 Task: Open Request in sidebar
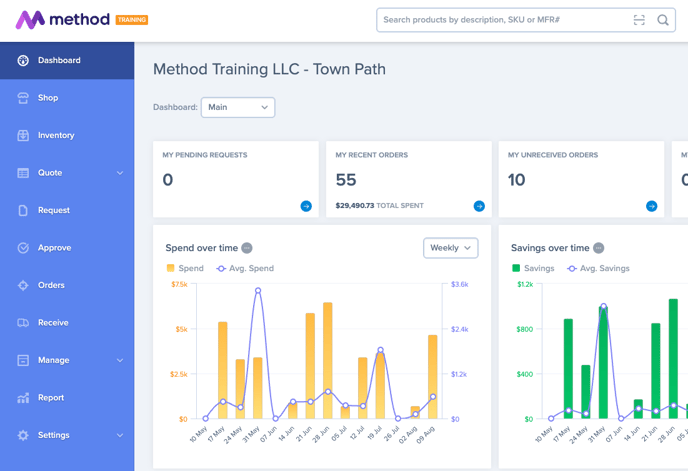(x=67, y=210)
